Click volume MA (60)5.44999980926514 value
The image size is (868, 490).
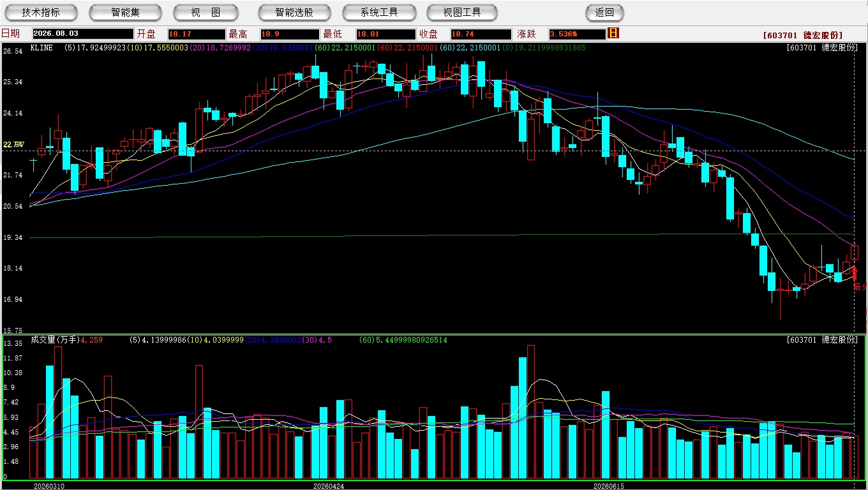(403, 340)
